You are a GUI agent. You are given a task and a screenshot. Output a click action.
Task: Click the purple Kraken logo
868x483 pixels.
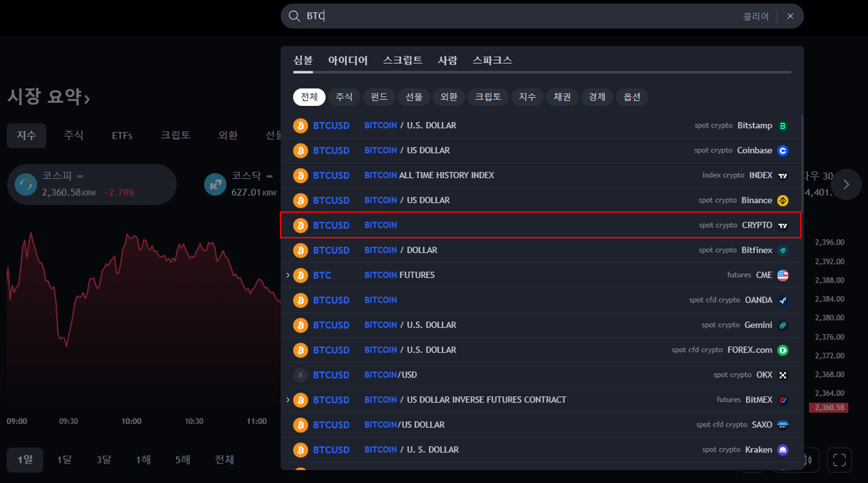tap(783, 450)
